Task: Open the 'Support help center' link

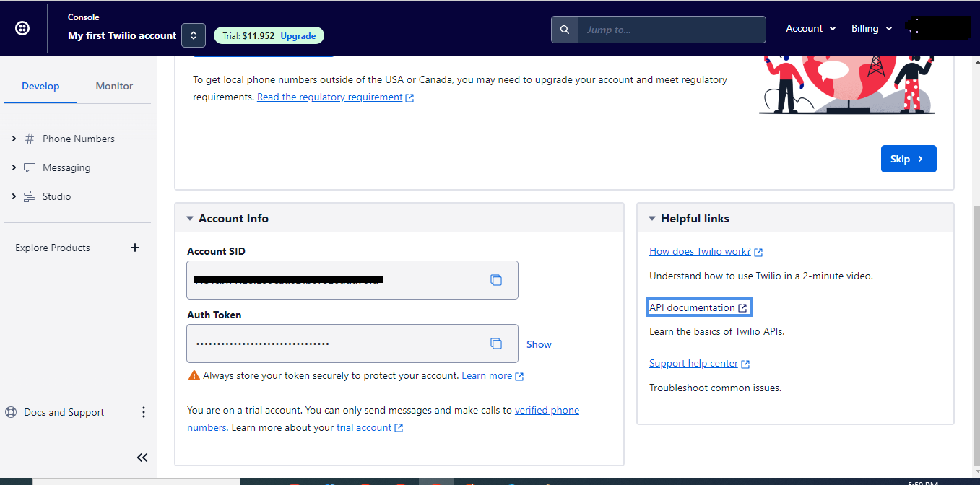Action: pyautogui.click(x=693, y=363)
